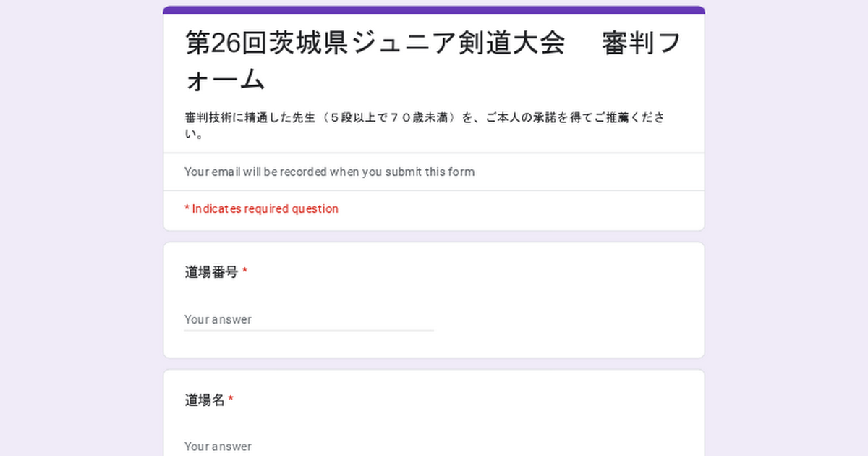Click the 道場番号 question label
The height and width of the screenshot is (456, 868).
(211, 272)
